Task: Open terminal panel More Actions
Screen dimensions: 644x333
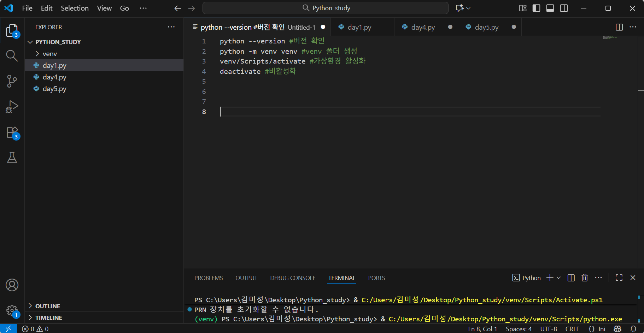Action: click(x=598, y=278)
